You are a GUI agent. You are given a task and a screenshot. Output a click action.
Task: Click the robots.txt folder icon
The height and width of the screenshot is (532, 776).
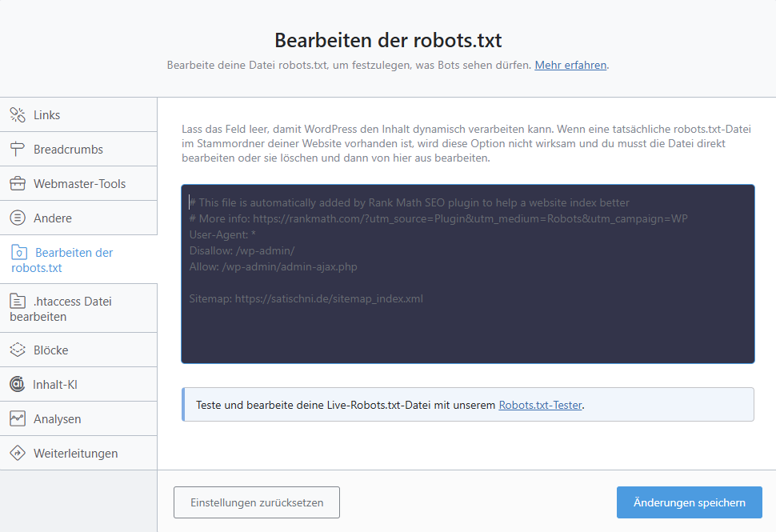click(19, 252)
